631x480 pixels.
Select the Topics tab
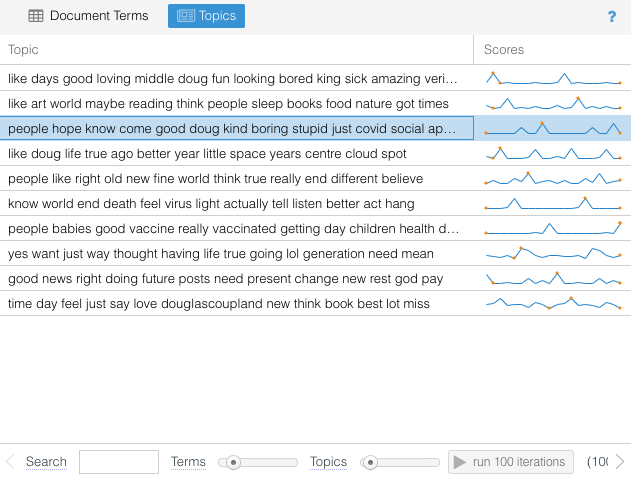coord(206,16)
